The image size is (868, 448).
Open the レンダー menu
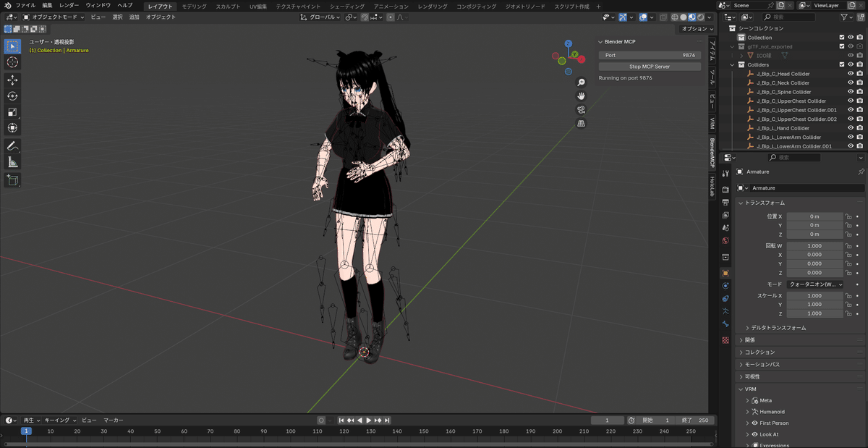click(x=69, y=5)
